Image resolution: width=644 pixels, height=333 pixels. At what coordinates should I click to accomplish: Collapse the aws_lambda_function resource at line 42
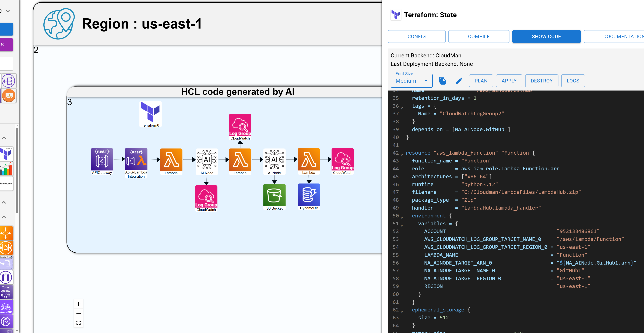point(402,155)
